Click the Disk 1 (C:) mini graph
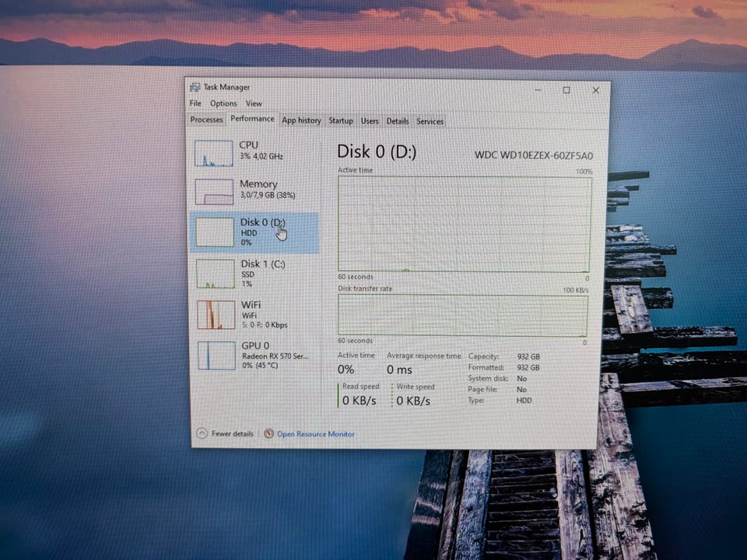Image resolution: width=747 pixels, height=560 pixels. 216,273
